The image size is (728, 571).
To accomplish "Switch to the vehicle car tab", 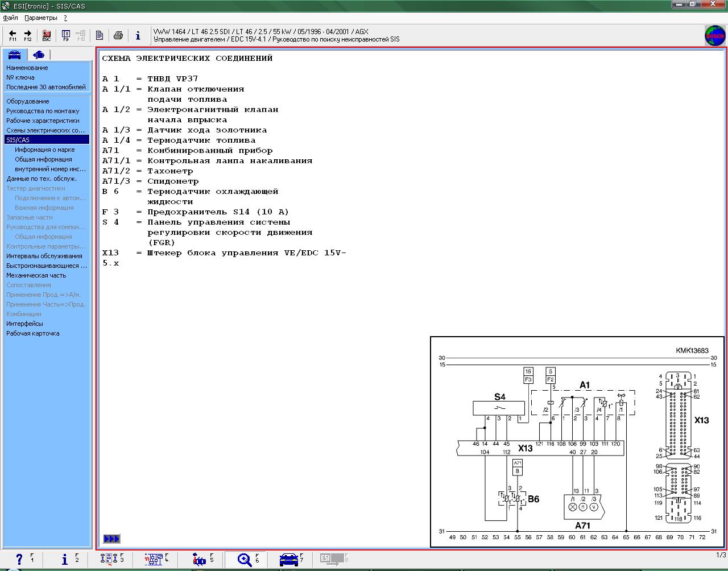I will [x=15, y=55].
